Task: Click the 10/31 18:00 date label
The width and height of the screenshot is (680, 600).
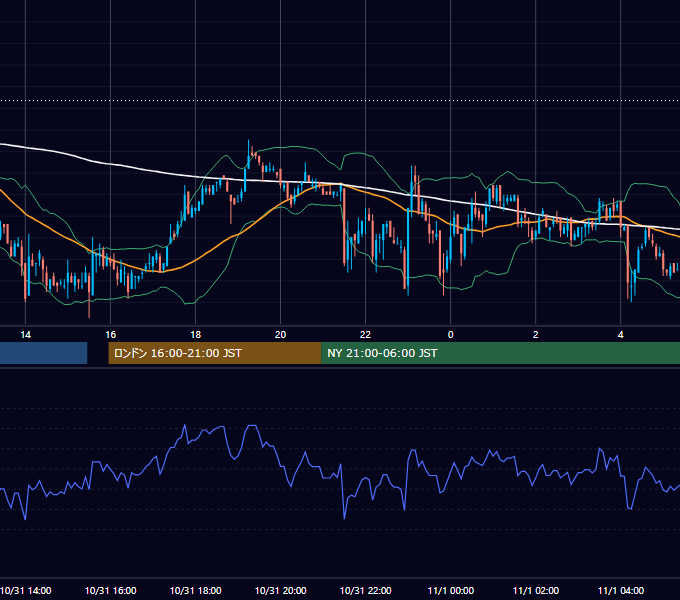Action: tap(196, 590)
